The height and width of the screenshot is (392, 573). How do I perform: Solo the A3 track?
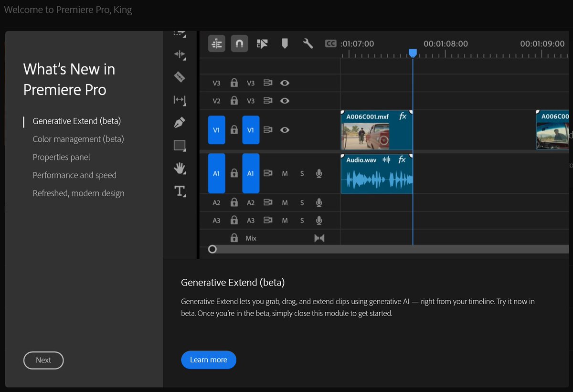tap(302, 221)
